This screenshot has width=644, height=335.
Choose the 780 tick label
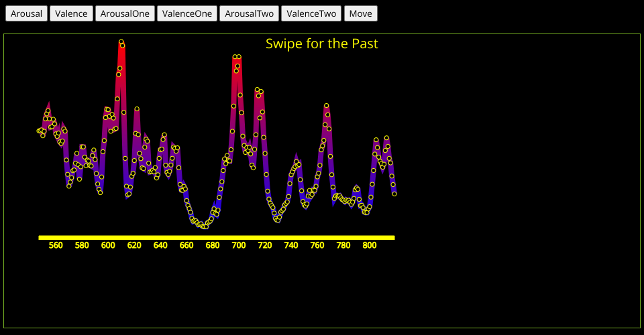click(343, 246)
